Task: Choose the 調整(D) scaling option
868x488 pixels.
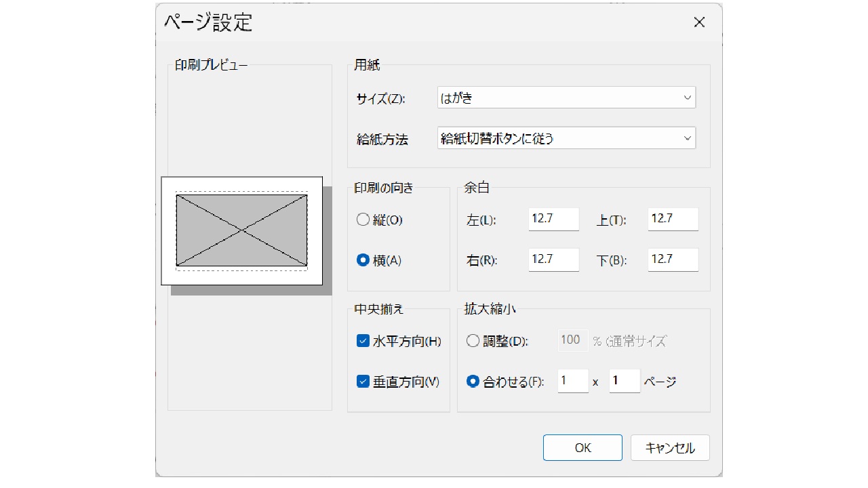Action: pos(473,341)
